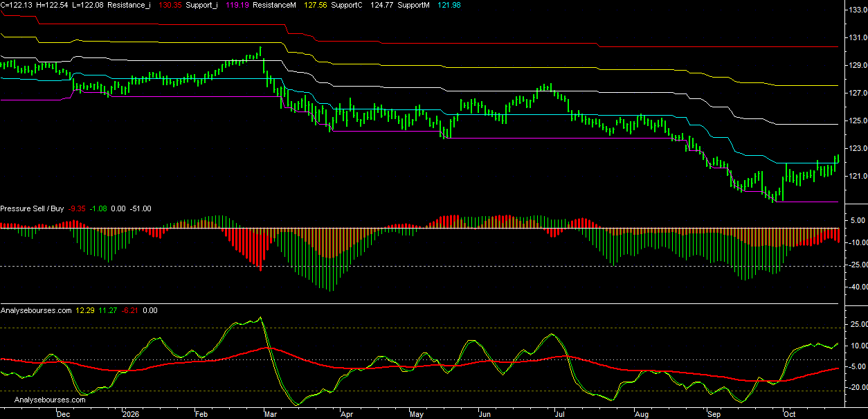Click the white '124.77' value

click(x=382, y=5)
